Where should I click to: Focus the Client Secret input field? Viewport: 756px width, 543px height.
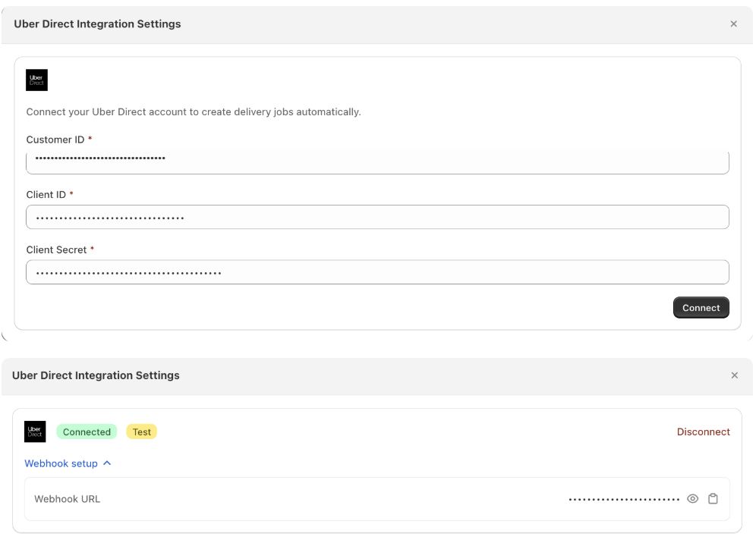377,272
